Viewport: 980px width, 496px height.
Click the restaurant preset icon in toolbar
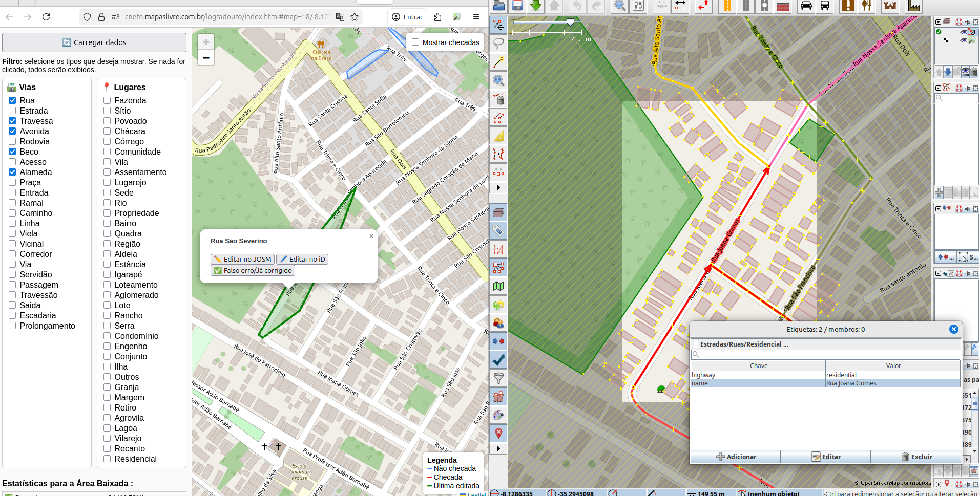pyautogui.click(x=867, y=6)
